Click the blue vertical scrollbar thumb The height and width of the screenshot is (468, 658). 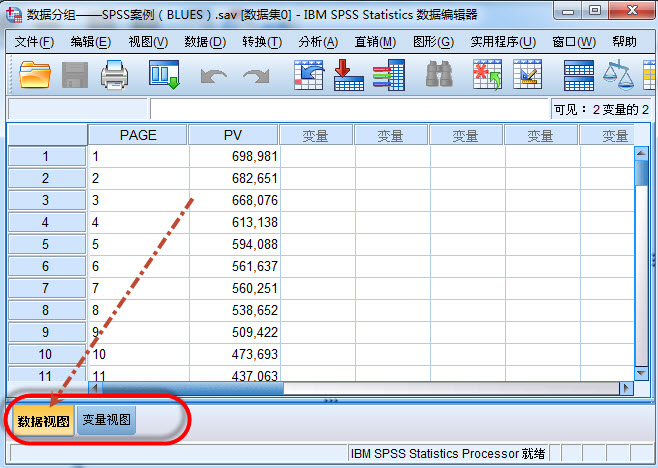coord(642,173)
